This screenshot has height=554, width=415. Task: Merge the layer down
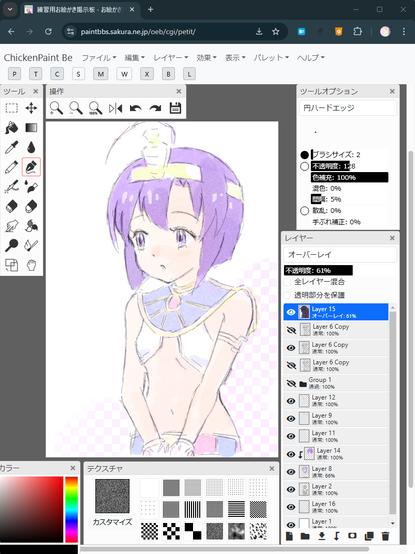pos(321,536)
